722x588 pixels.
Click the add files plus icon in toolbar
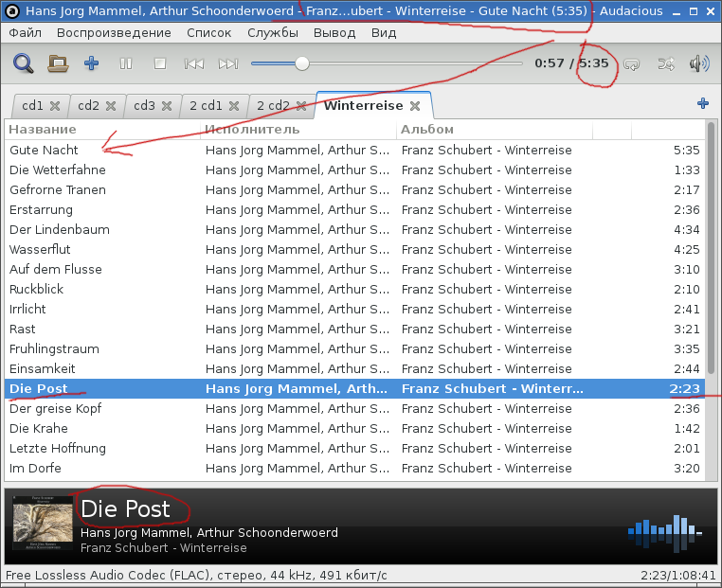92,63
